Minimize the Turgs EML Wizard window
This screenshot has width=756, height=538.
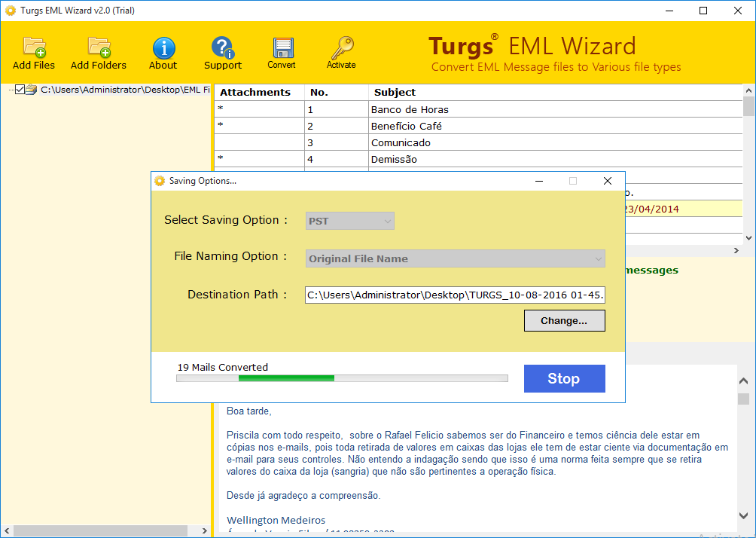point(669,11)
